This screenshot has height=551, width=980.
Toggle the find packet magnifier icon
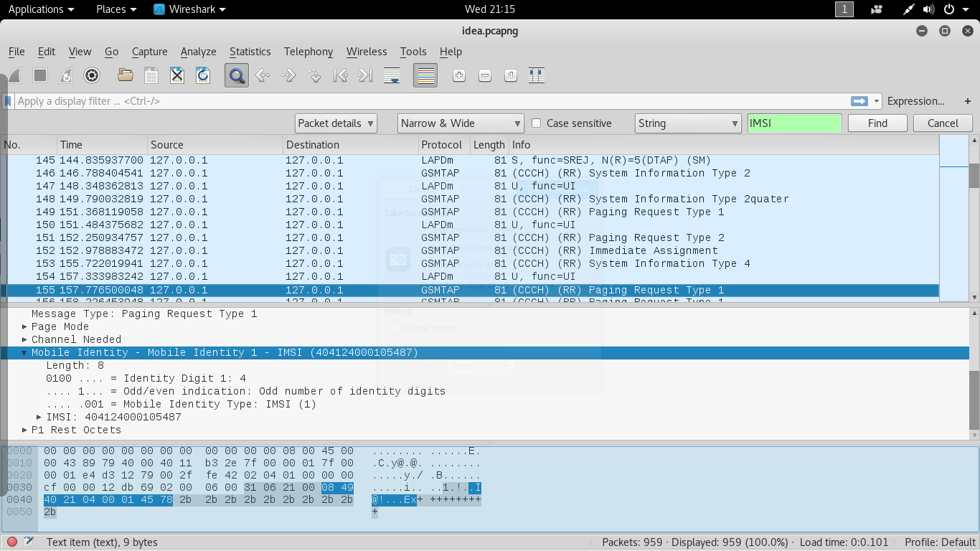[236, 75]
